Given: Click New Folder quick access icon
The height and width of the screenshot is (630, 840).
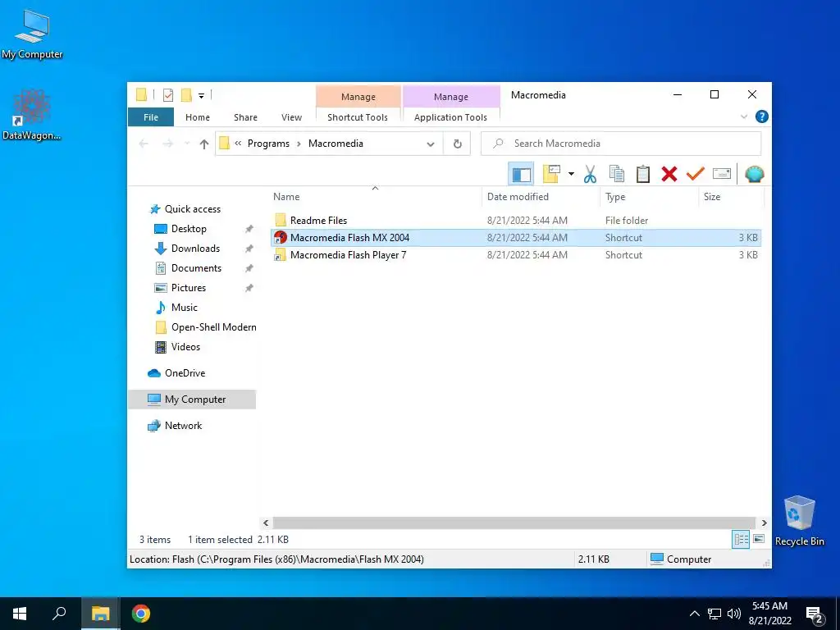Looking at the screenshot, I should (x=186, y=95).
